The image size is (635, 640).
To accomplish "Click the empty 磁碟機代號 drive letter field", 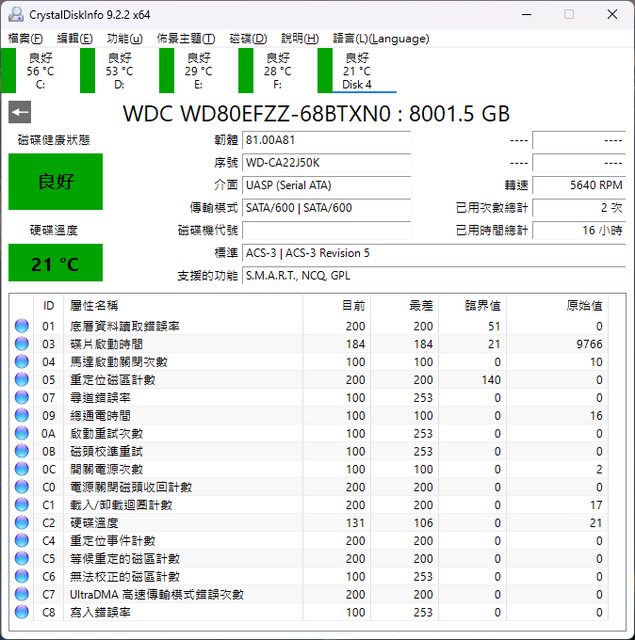I will (326, 230).
